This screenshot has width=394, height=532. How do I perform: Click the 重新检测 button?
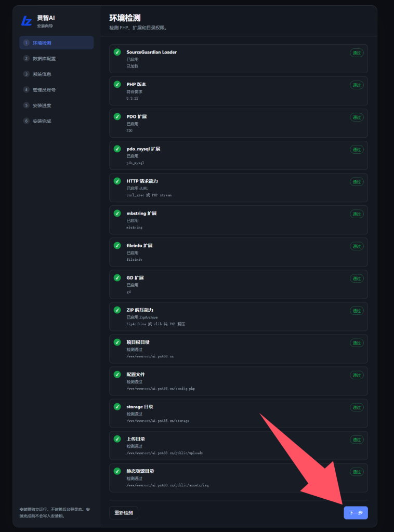[124, 513]
